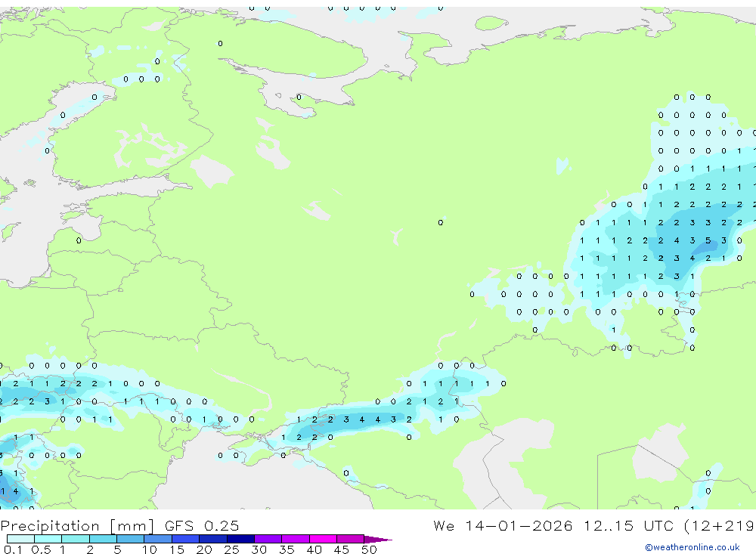Click the 0.1–0.5 mm legend color swatch
Screen dimensions: 756x554
tap(20, 539)
